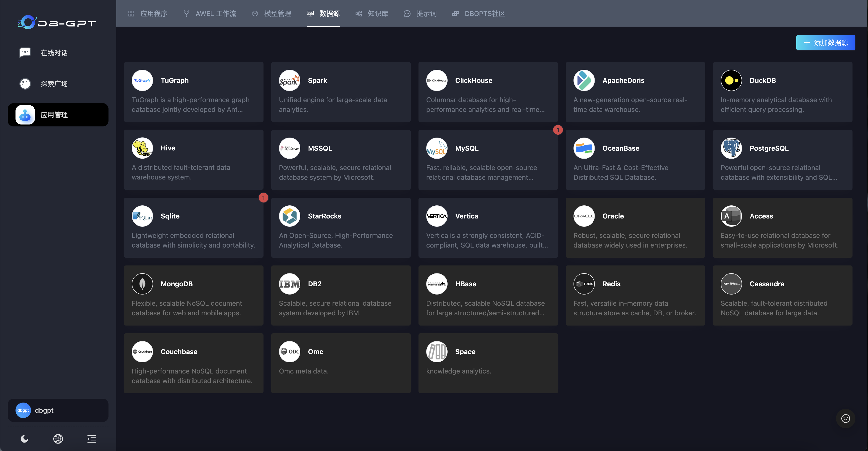Click 应用管理 robot icon
This screenshot has height=451, width=868.
click(x=25, y=115)
